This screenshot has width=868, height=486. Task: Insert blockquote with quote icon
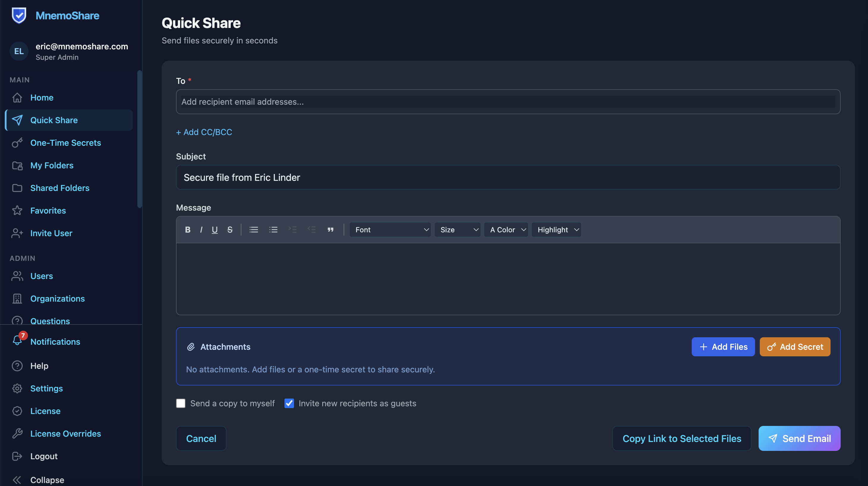coord(330,230)
